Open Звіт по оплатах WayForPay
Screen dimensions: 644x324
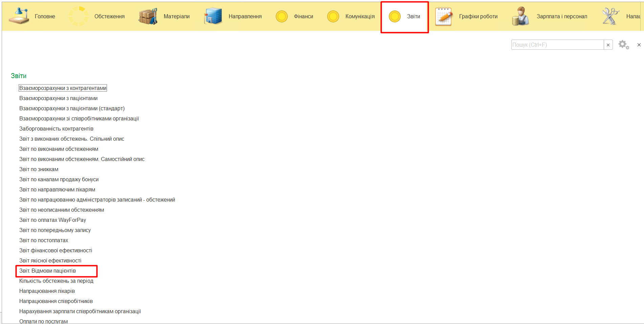[x=53, y=220]
